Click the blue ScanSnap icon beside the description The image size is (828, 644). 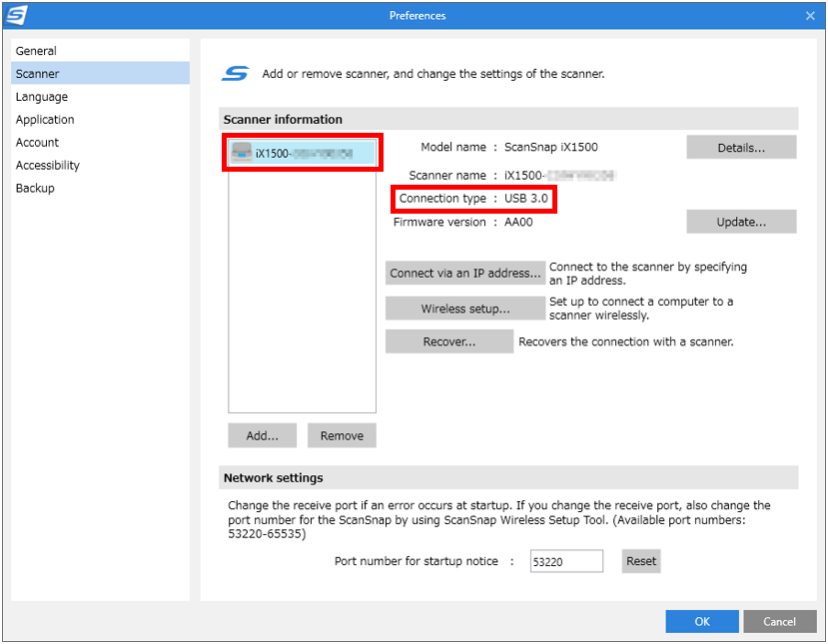click(x=235, y=73)
